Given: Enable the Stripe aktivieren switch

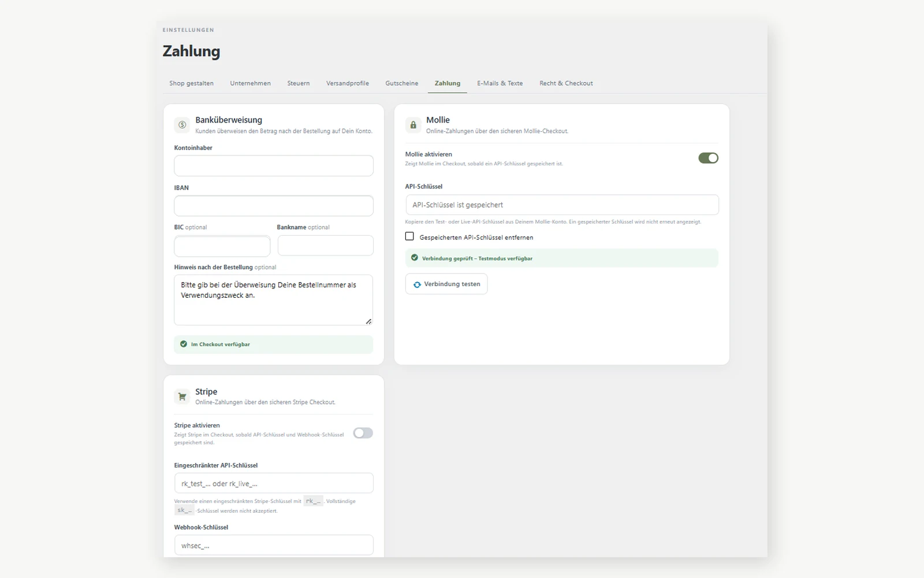Looking at the screenshot, I should click(363, 433).
